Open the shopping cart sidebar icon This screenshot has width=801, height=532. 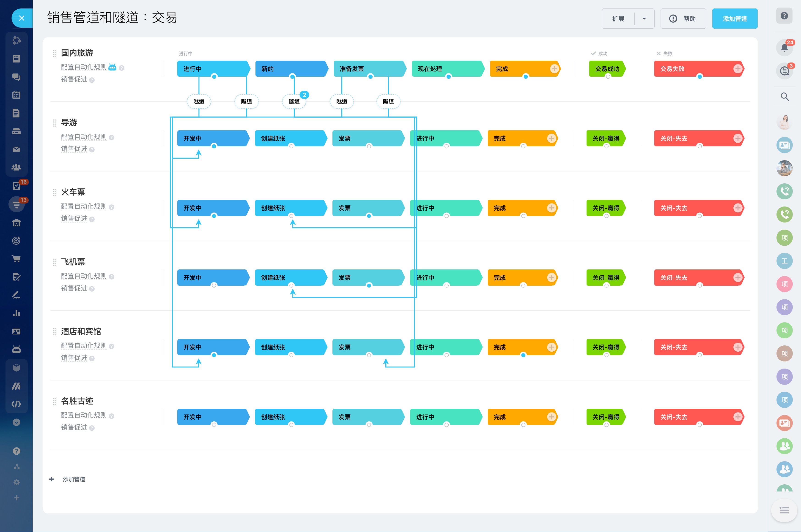16,259
